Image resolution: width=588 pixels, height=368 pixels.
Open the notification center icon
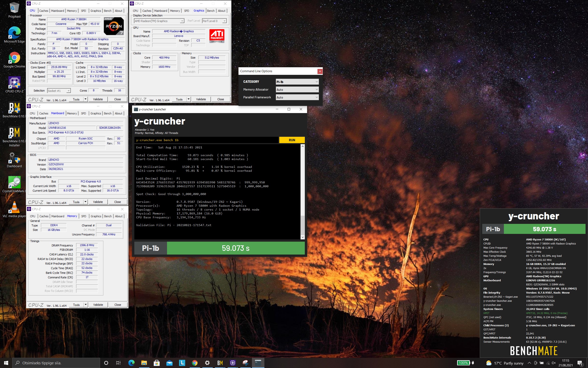pos(580,363)
